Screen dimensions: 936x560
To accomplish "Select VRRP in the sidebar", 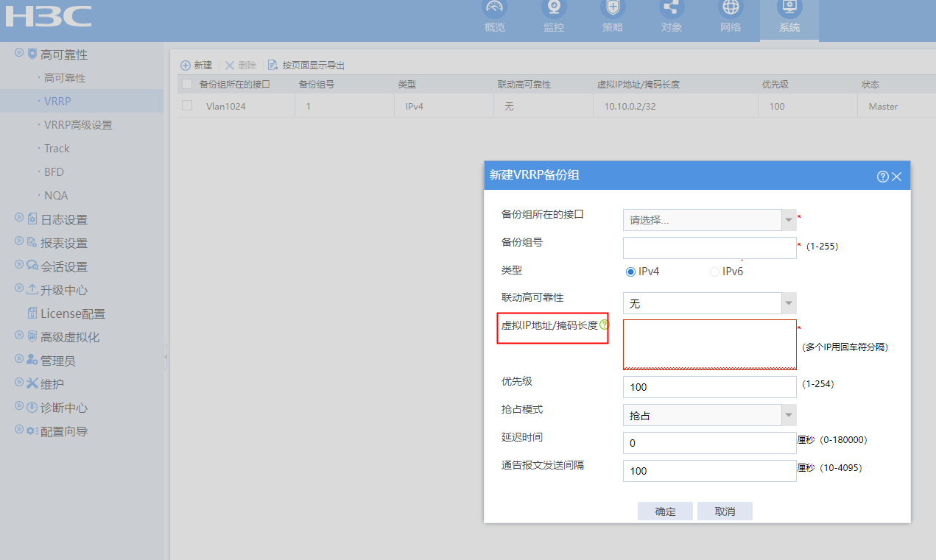I will click(x=57, y=102).
